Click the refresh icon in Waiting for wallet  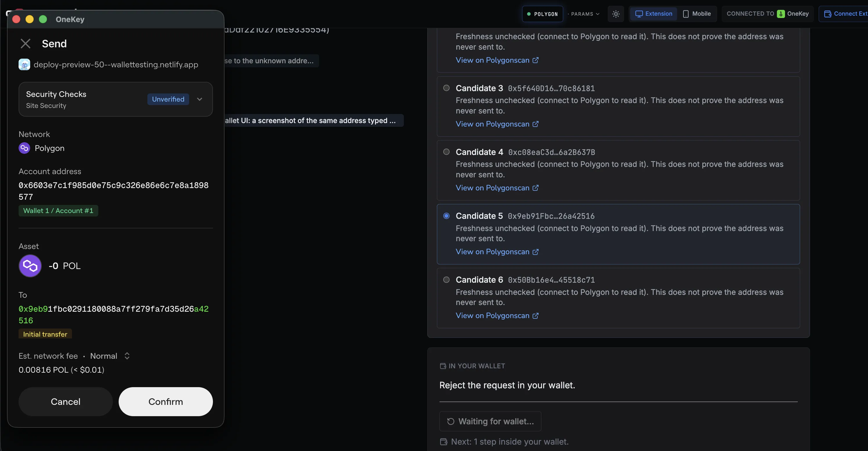[x=451, y=421]
